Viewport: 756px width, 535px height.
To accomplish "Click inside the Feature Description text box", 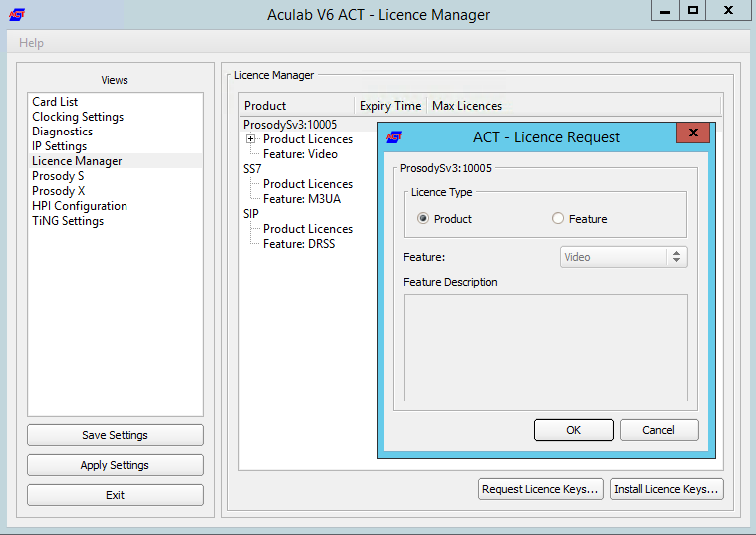I will pos(546,348).
